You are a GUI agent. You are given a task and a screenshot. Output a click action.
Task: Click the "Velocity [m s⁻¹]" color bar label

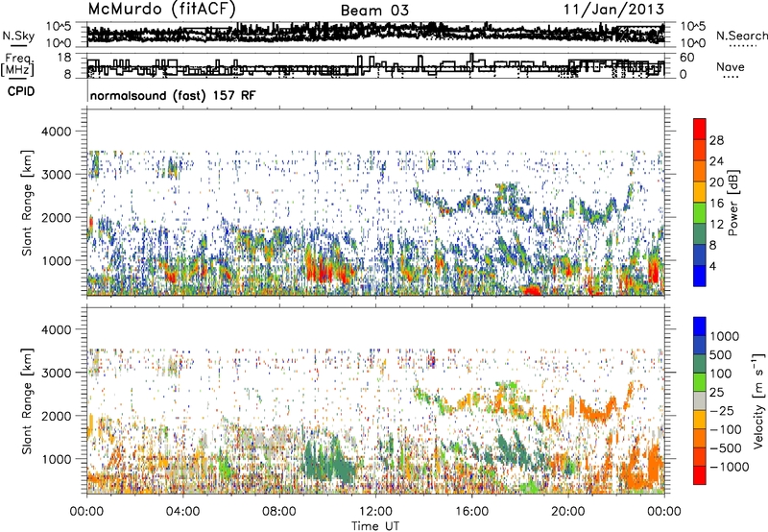pyautogui.click(x=758, y=400)
